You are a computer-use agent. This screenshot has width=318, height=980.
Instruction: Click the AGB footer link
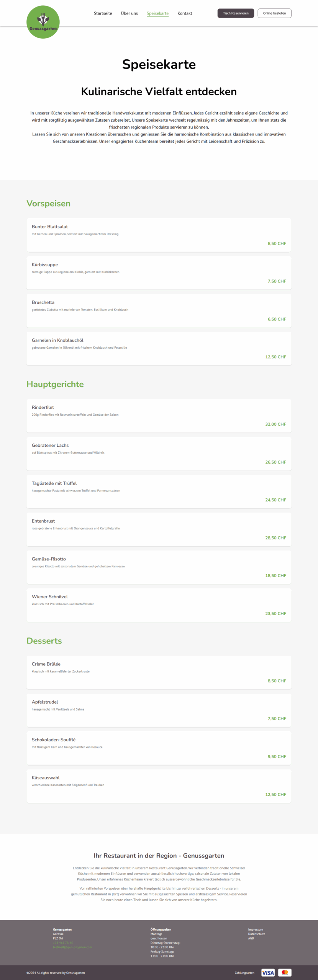pos(251,938)
